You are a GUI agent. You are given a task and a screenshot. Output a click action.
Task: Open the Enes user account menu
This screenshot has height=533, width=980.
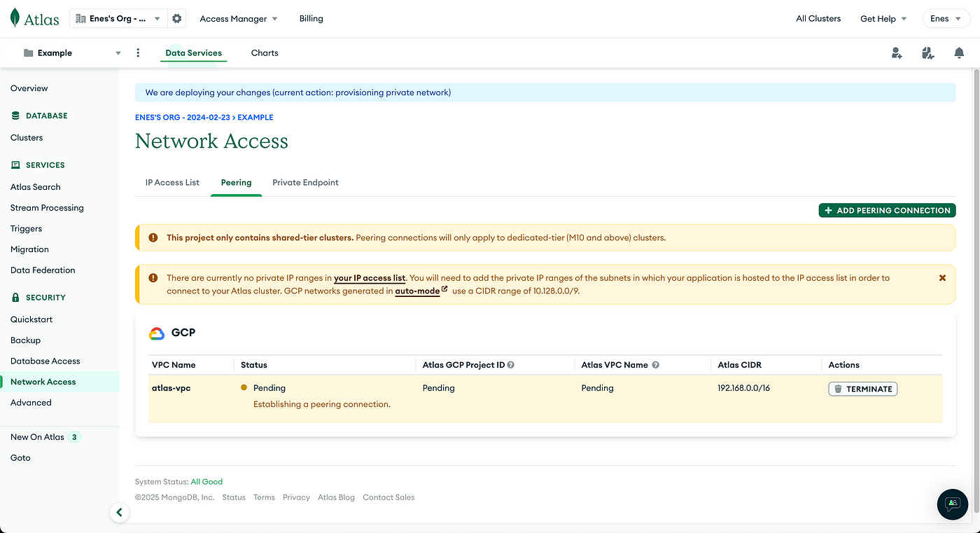coord(946,19)
